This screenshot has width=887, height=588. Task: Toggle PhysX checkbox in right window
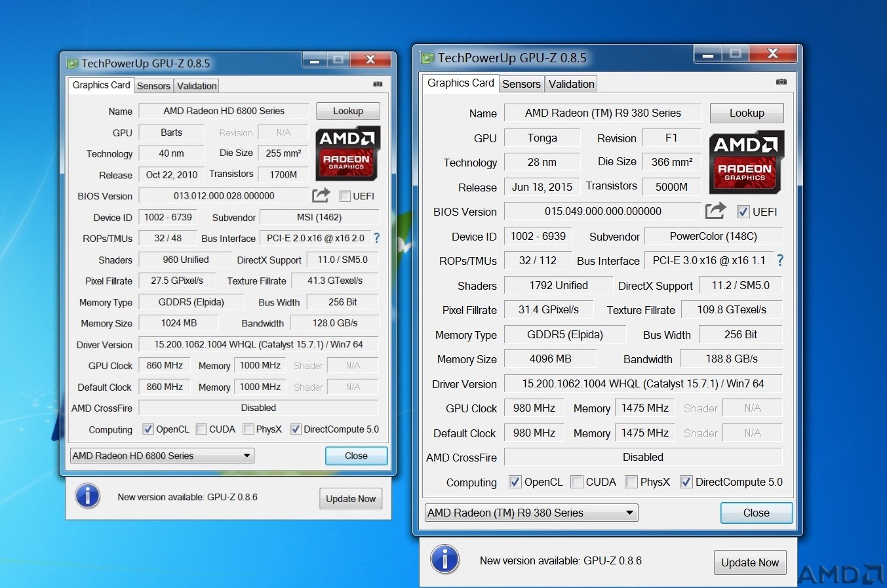pyautogui.click(x=631, y=482)
